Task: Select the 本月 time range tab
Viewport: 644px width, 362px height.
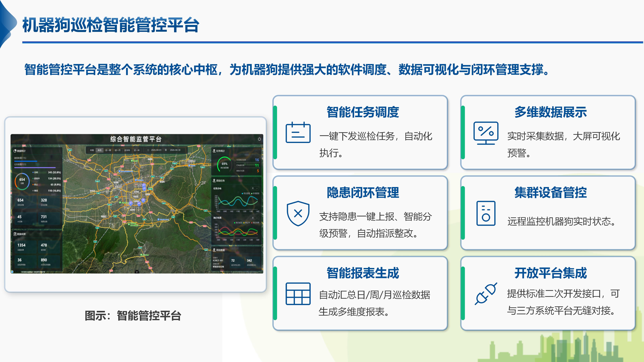Action: (x=99, y=150)
